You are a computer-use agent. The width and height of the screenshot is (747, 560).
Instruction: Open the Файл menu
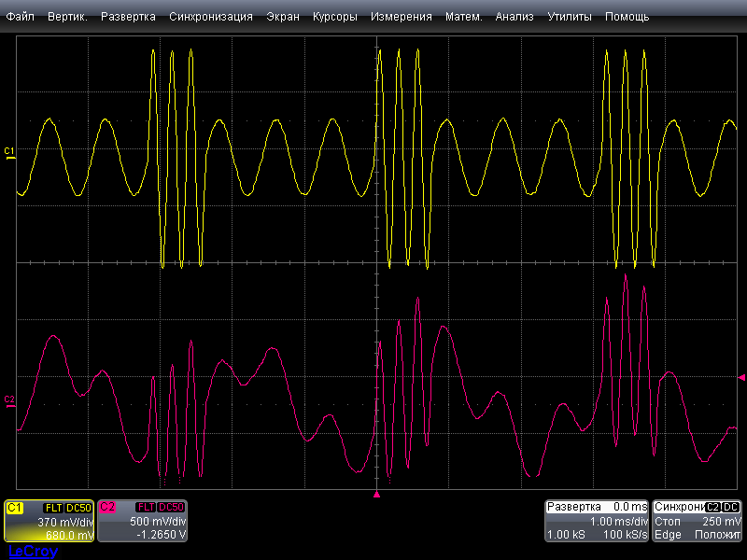point(21,17)
